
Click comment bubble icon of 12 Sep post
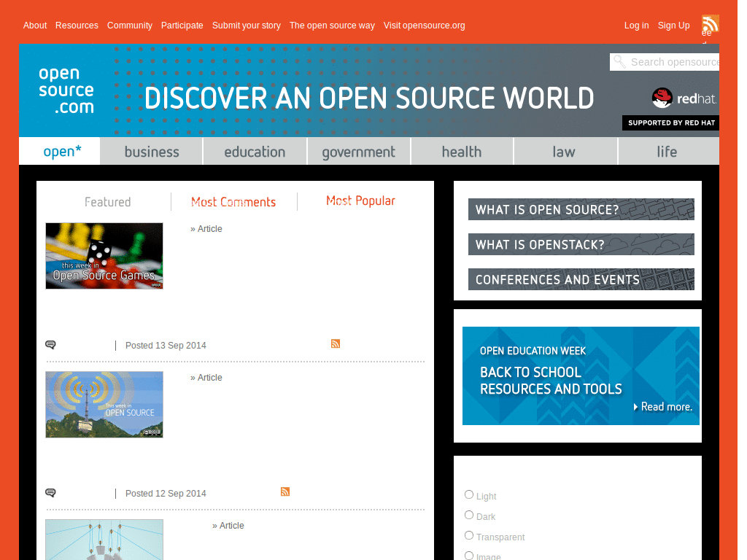(x=50, y=492)
